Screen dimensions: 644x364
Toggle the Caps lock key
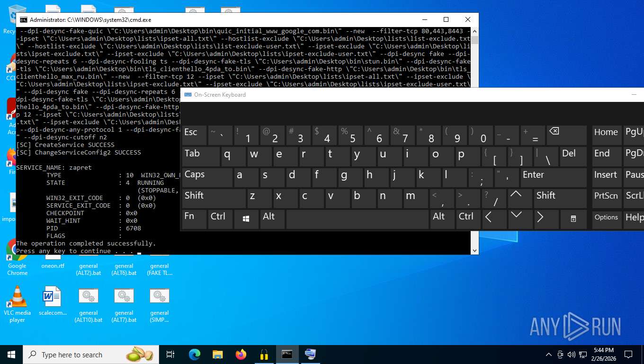click(x=207, y=177)
